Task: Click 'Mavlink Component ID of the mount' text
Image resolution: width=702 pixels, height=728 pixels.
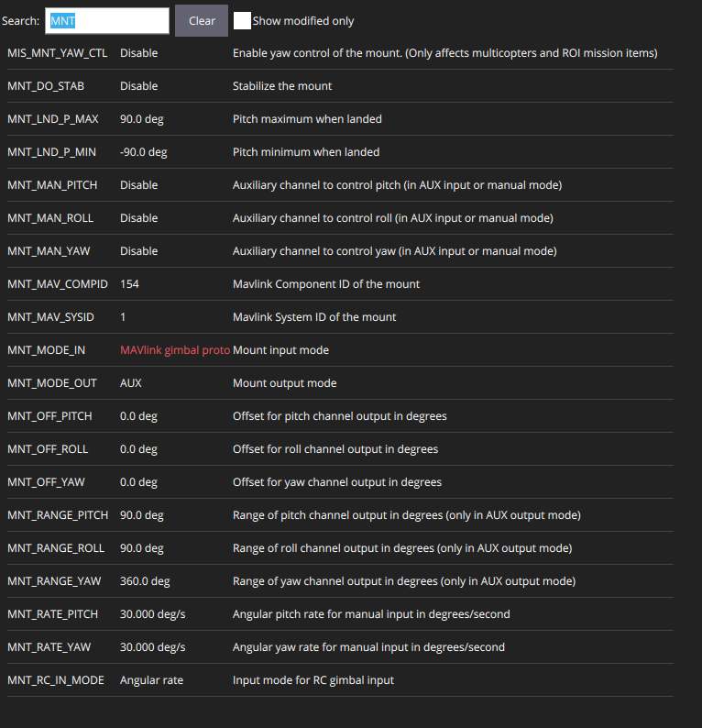Action: (326, 283)
